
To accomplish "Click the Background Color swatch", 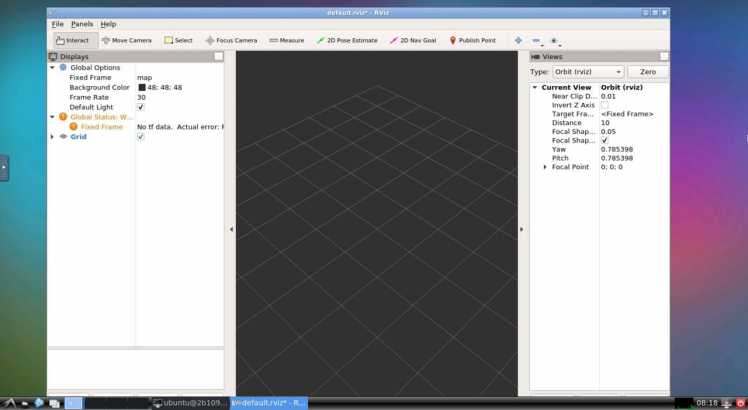I will (x=141, y=87).
